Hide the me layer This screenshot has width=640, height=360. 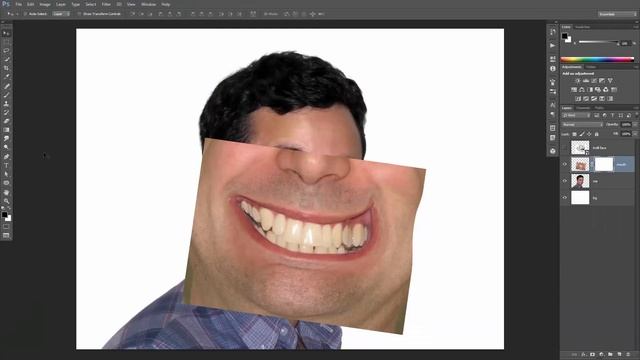pyautogui.click(x=565, y=181)
